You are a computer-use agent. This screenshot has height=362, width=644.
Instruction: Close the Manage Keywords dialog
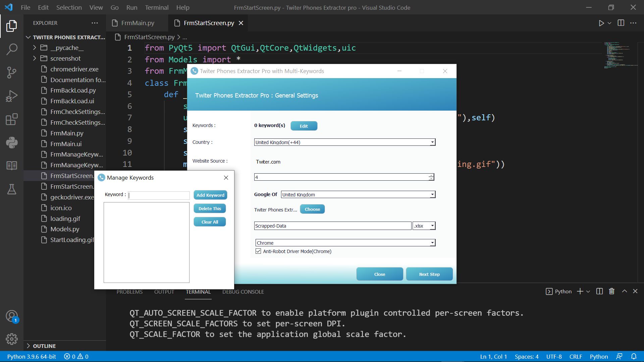[226, 178]
